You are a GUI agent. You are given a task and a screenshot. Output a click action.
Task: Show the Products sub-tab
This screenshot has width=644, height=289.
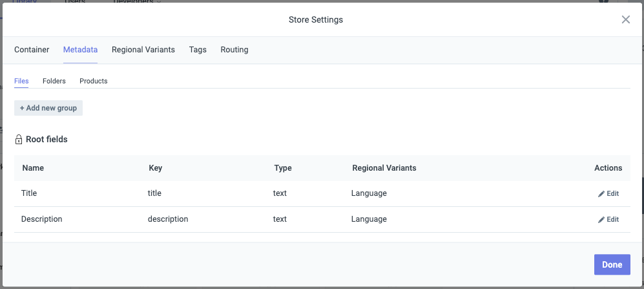(x=93, y=81)
